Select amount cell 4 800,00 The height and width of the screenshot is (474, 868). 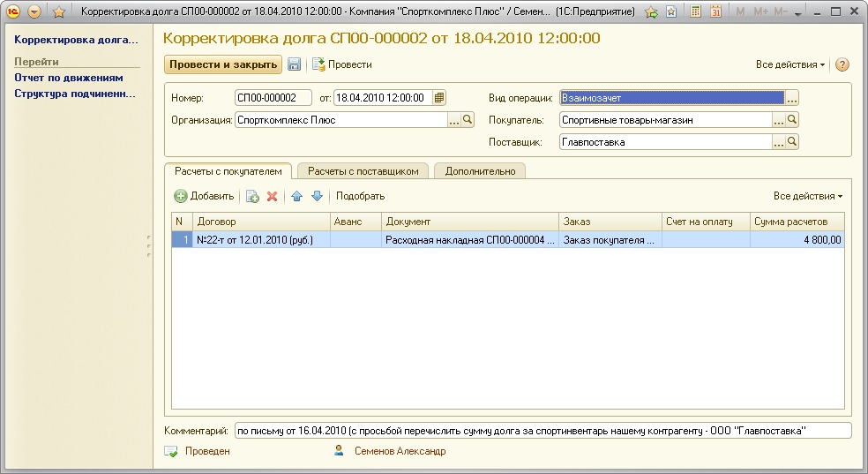tap(797, 240)
